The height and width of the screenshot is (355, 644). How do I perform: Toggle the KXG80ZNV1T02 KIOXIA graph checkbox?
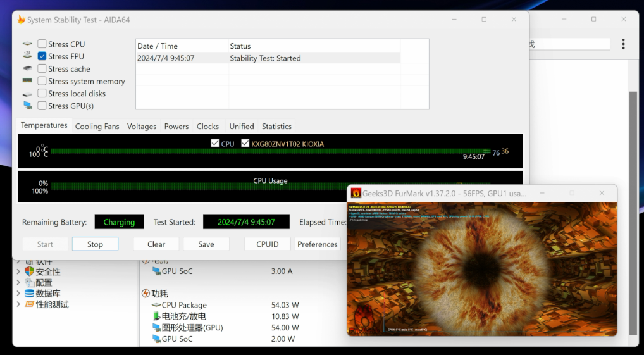coord(245,144)
